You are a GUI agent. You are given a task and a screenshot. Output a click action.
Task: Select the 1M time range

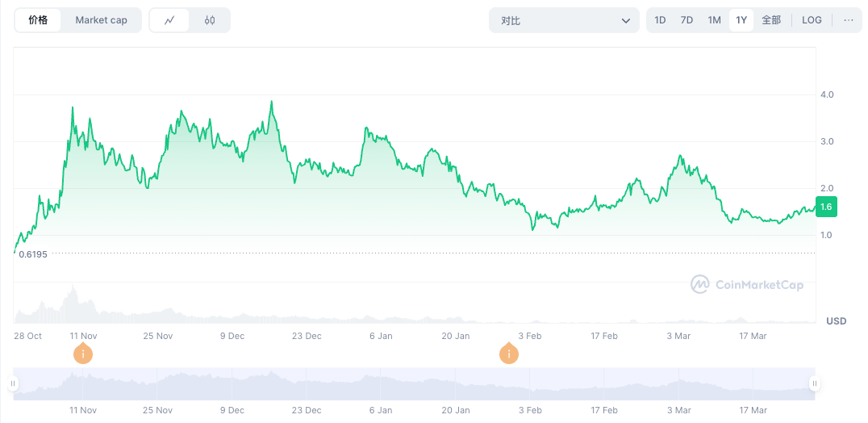(714, 20)
